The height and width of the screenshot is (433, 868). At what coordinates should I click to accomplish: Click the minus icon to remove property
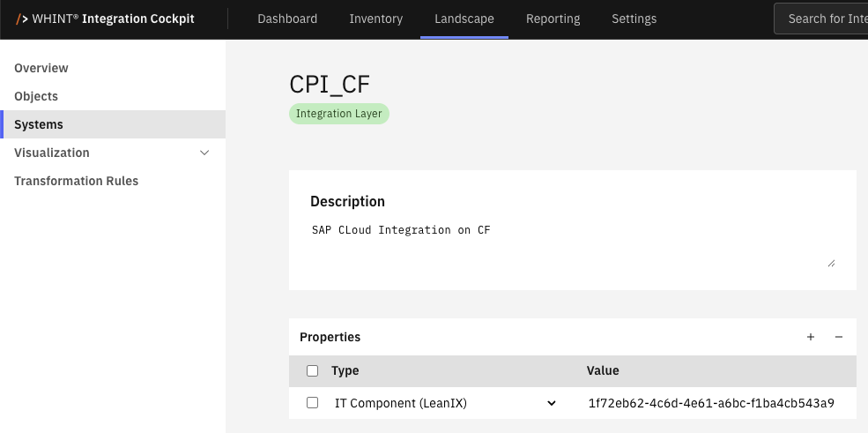(839, 337)
